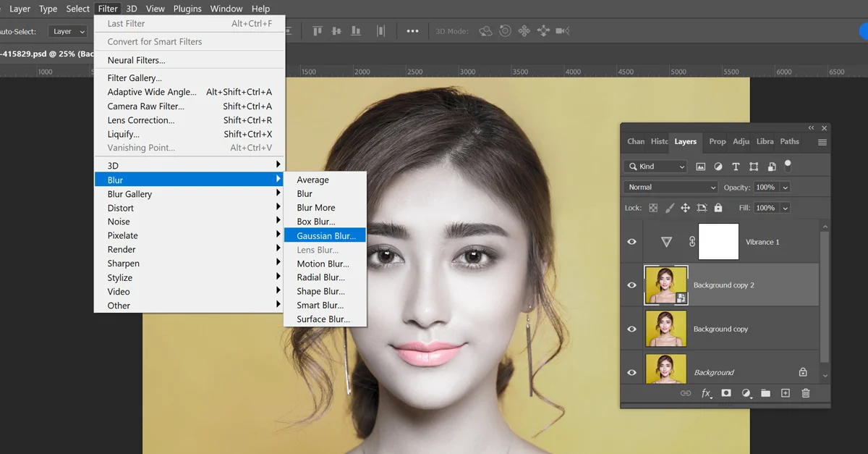868x454 pixels.
Task: Open the Plugins menu
Action: (187, 9)
